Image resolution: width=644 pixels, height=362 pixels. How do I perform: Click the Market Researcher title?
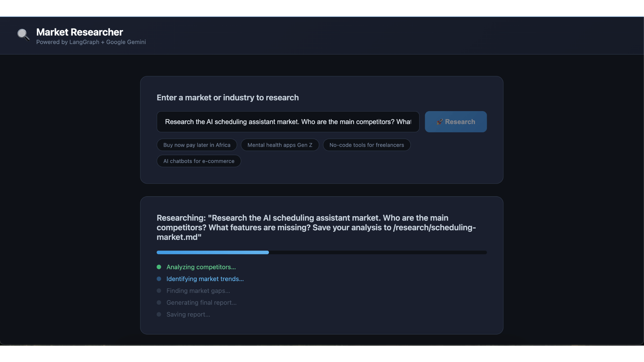click(79, 32)
